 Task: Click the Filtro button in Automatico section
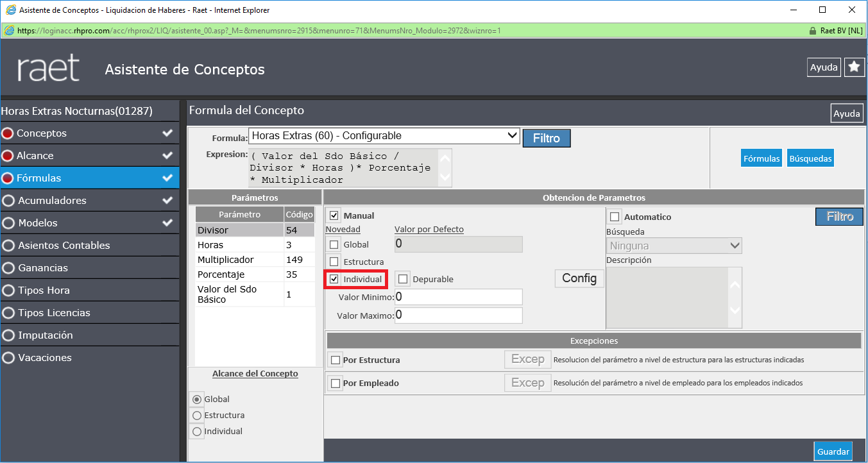tap(840, 217)
